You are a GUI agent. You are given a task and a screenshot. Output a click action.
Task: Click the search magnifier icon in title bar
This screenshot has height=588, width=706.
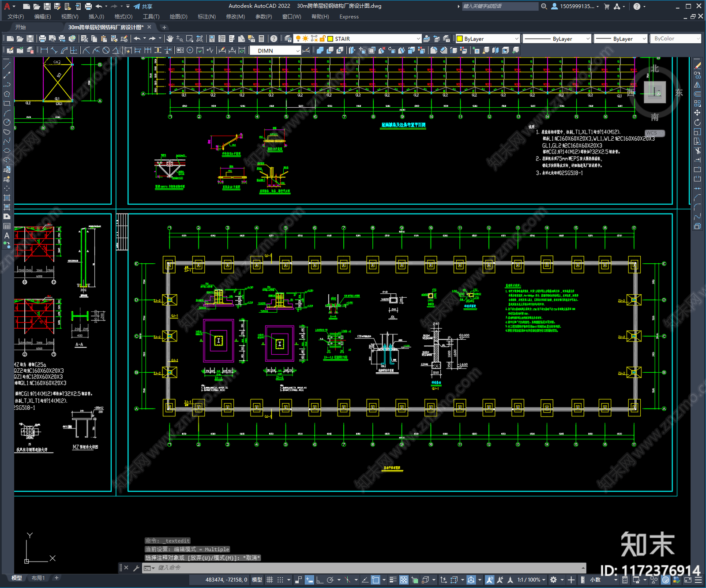(544, 6)
